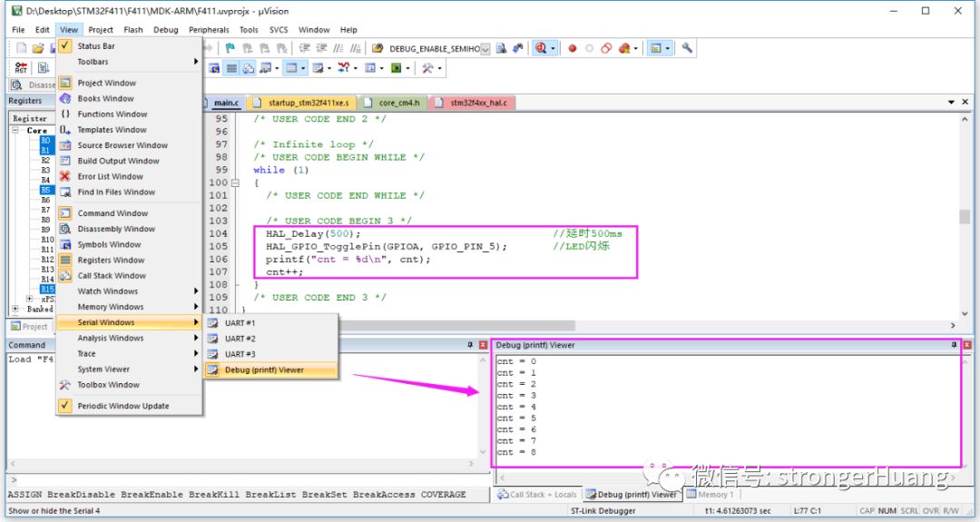The width and height of the screenshot is (980, 522).
Task: Pin the Debug (printf) Viewer panel
Action: (x=954, y=345)
